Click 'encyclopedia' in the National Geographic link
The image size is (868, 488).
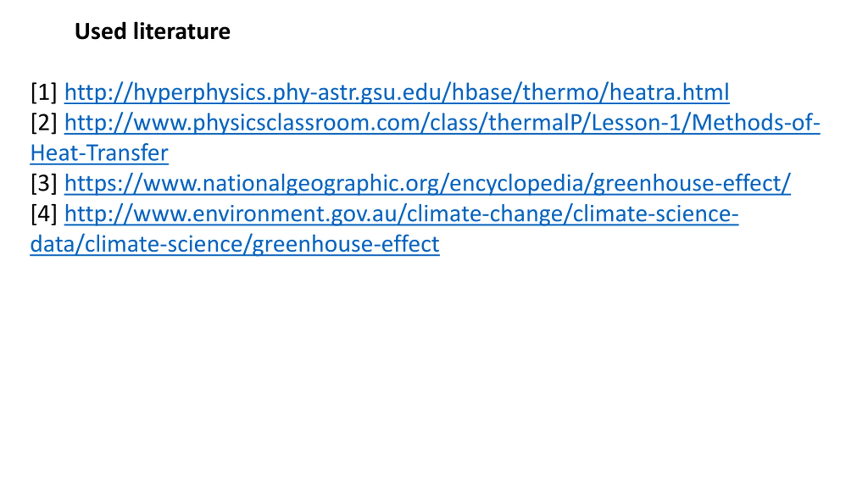(x=516, y=183)
